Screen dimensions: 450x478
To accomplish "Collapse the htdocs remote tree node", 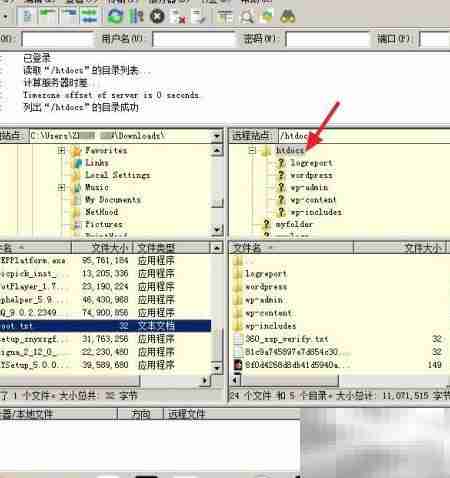I will (252, 150).
